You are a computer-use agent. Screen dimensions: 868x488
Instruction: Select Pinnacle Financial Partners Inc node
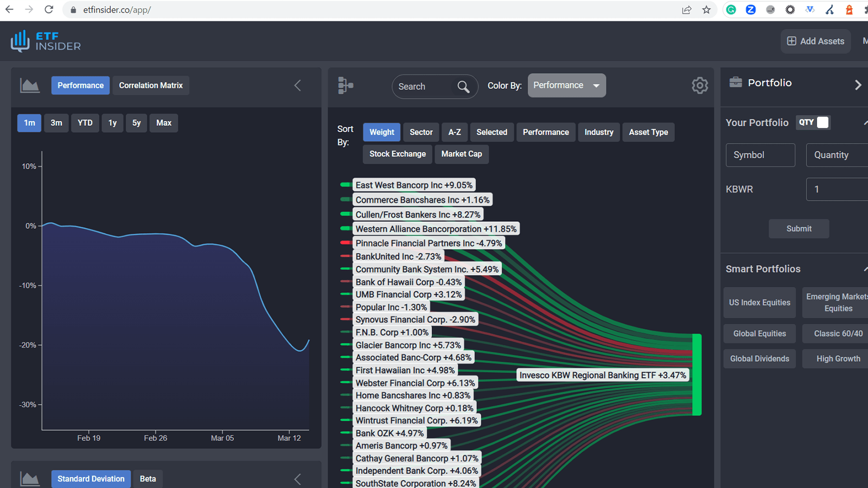pos(429,243)
